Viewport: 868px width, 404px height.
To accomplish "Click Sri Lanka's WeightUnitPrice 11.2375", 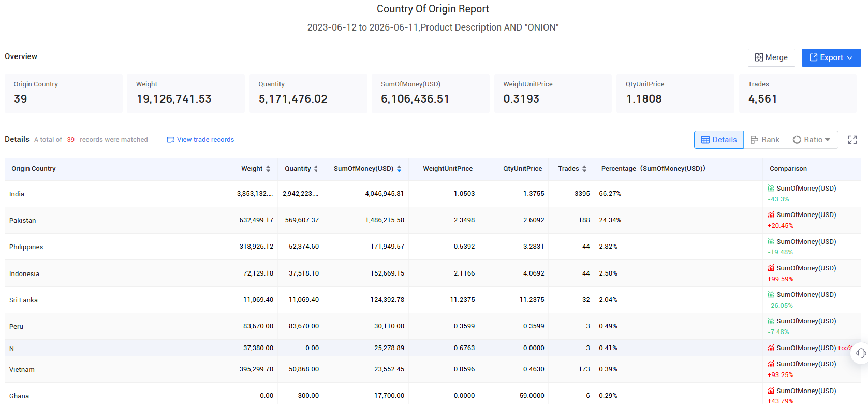I will tap(462, 300).
